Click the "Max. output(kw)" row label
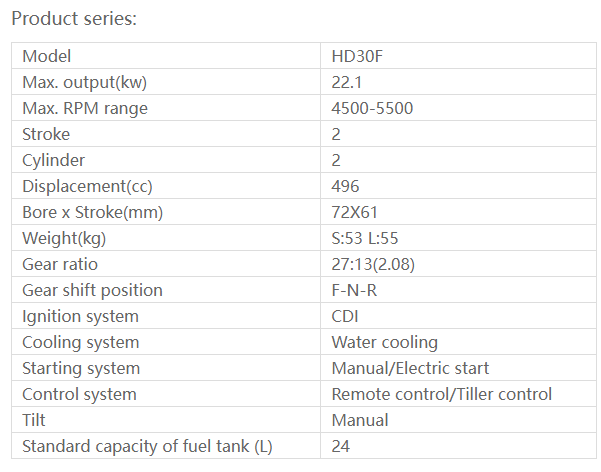Image resolution: width=601 pixels, height=472 pixels. (x=91, y=82)
